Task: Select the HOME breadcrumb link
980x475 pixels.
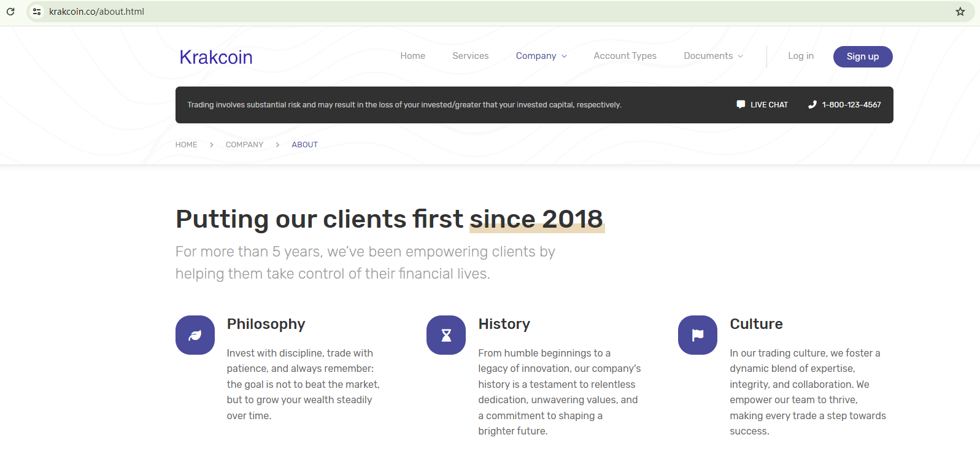Action: click(186, 145)
